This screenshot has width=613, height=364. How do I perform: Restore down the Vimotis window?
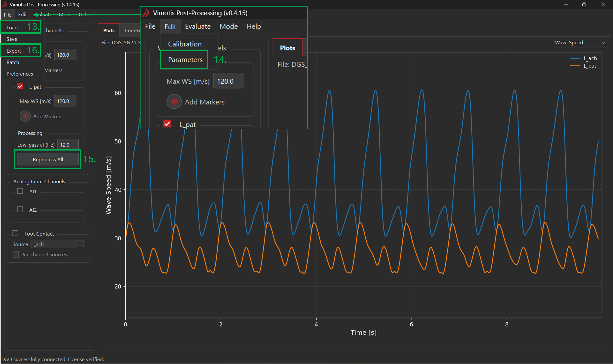point(584,4)
